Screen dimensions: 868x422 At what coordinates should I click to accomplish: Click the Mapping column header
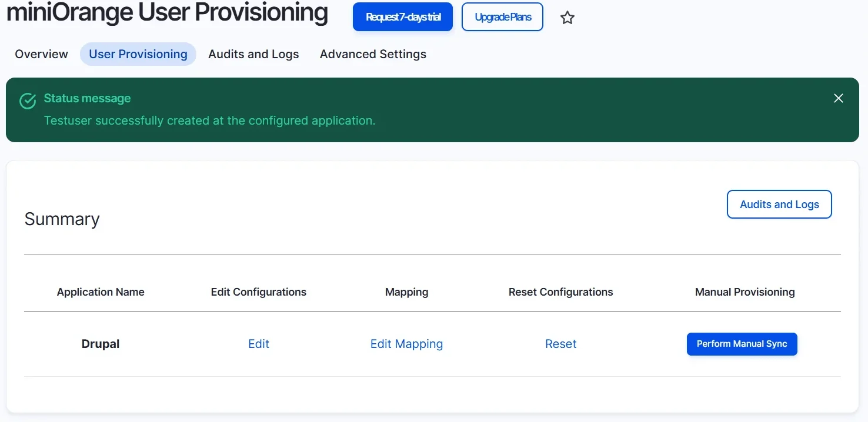[x=406, y=292]
